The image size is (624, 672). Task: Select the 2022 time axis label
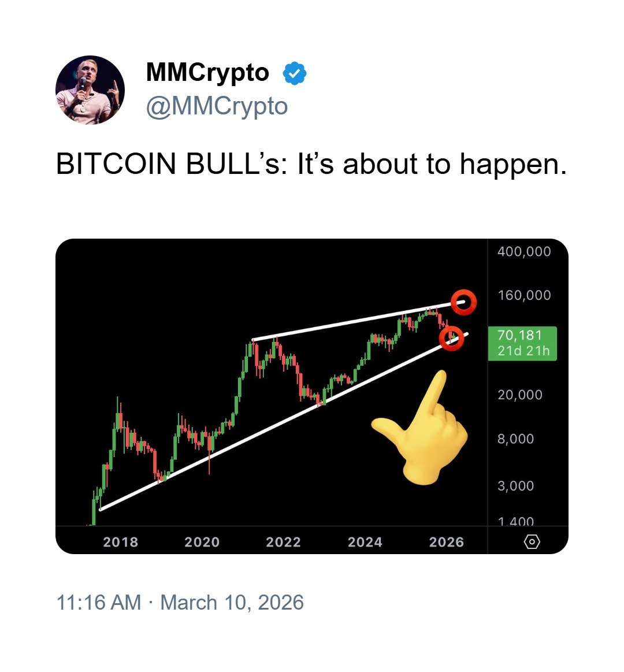[x=283, y=542]
